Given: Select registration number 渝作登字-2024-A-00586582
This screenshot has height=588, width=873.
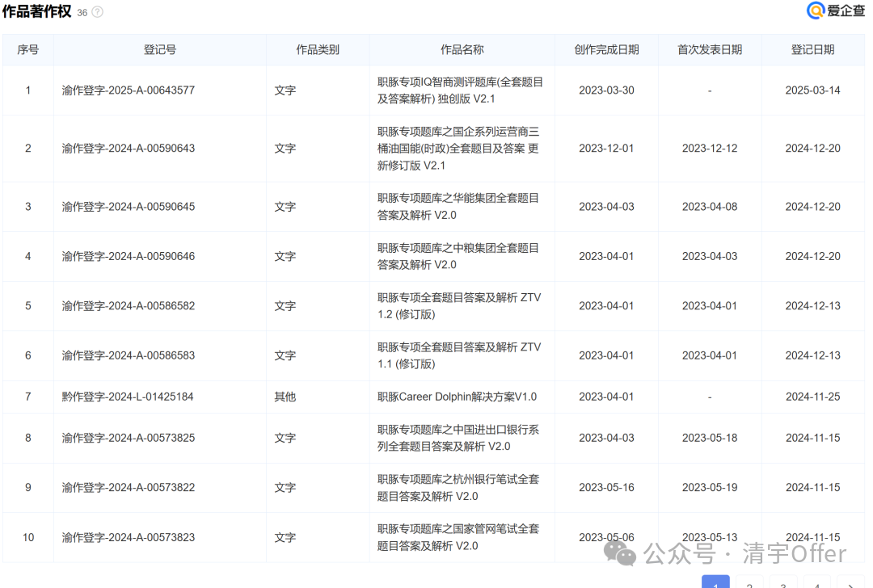Looking at the screenshot, I should coord(128,306).
